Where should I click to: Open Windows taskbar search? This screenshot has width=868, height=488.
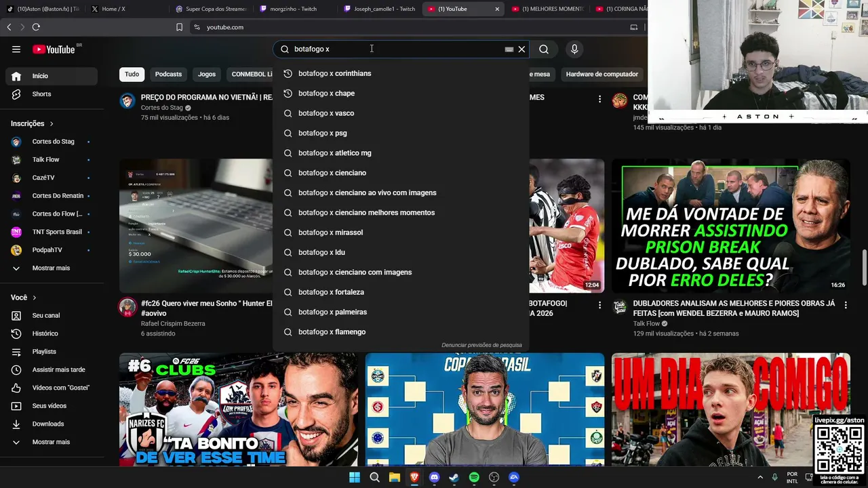coord(374,477)
